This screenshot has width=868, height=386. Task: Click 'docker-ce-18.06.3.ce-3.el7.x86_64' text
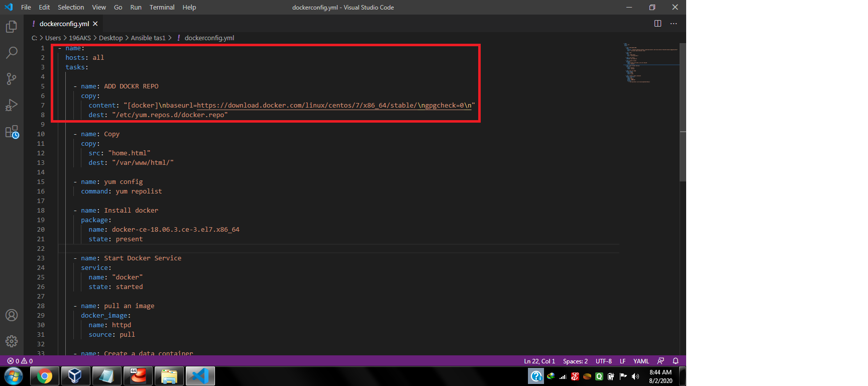[175, 229]
